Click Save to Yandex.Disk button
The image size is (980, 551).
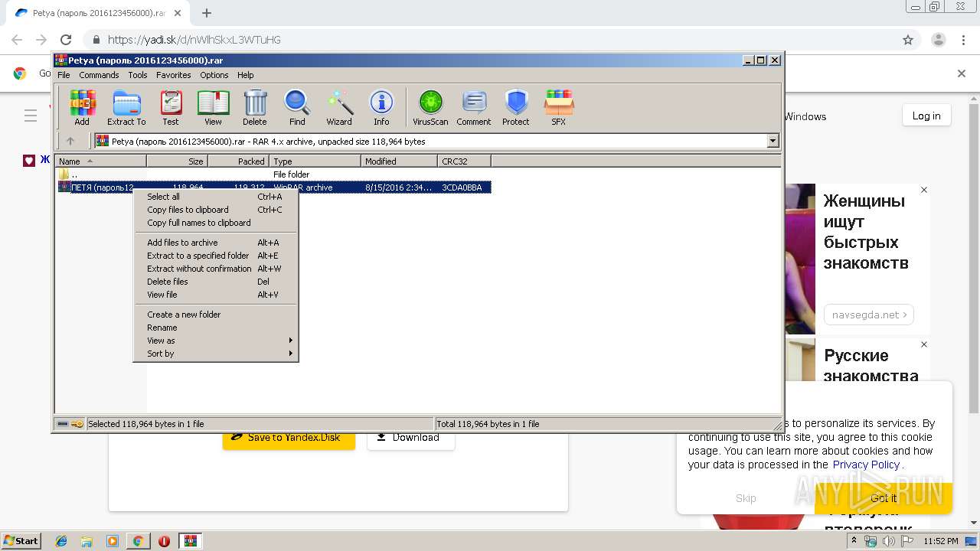pyautogui.click(x=289, y=440)
